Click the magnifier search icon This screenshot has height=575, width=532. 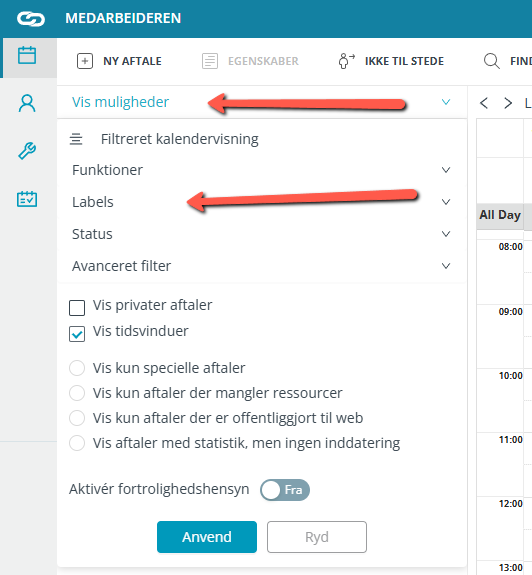coord(492,61)
